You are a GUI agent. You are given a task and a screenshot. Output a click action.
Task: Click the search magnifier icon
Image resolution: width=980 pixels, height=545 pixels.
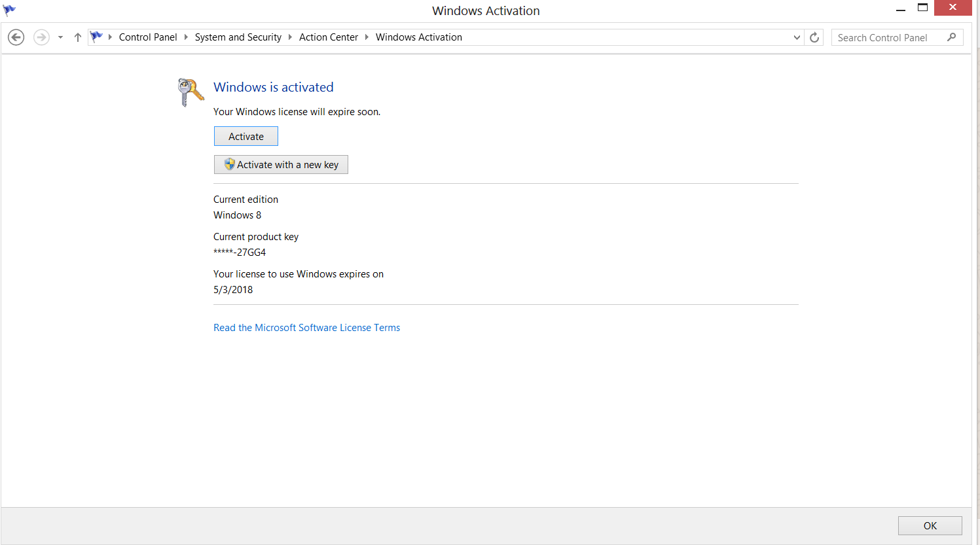952,37
